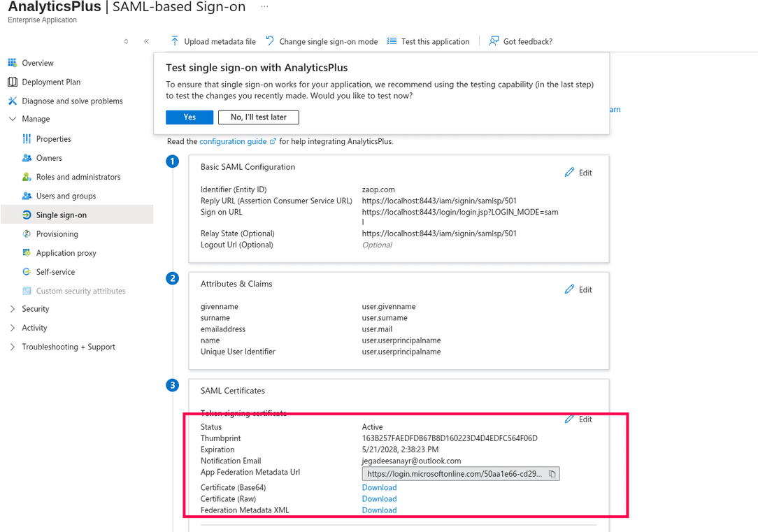Click the Test this application checklist icon
Screen dimensions: 758x532
click(x=392, y=41)
